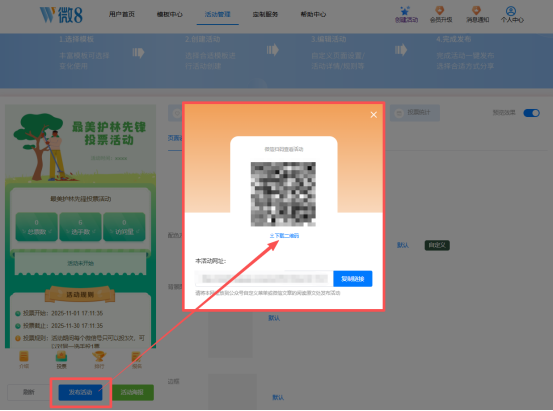Click the 4.完成发布 step text
Screen dimensions: 553x411
pos(454,39)
